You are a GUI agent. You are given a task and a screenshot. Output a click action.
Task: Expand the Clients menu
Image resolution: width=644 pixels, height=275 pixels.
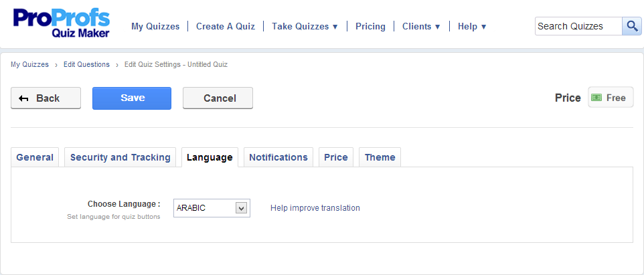421,27
